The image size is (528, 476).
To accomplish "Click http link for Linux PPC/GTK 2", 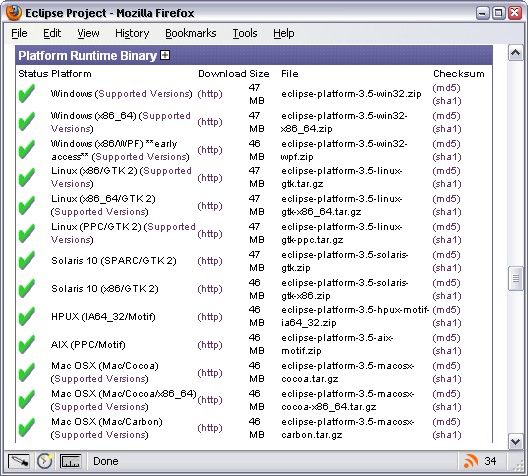I will click(x=210, y=233).
